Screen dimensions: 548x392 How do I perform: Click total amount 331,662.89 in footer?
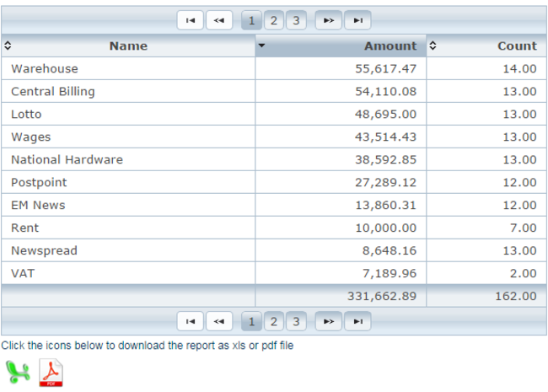click(382, 296)
